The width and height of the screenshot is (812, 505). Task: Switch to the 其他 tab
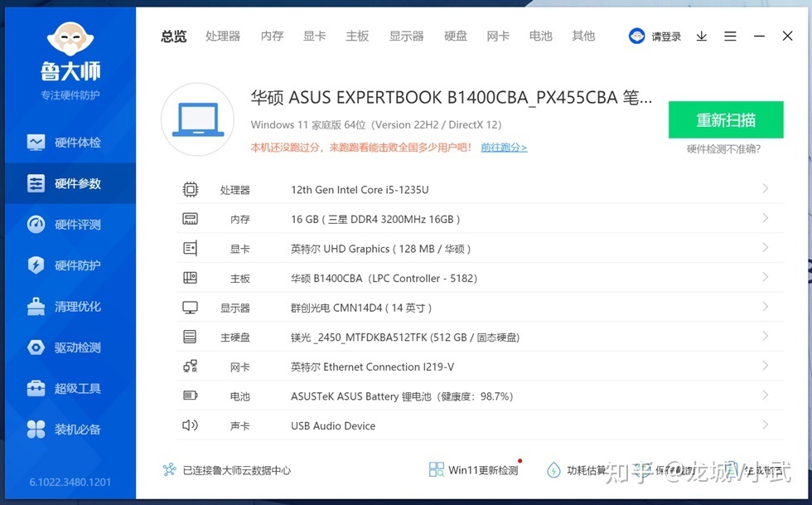[x=583, y=36]
